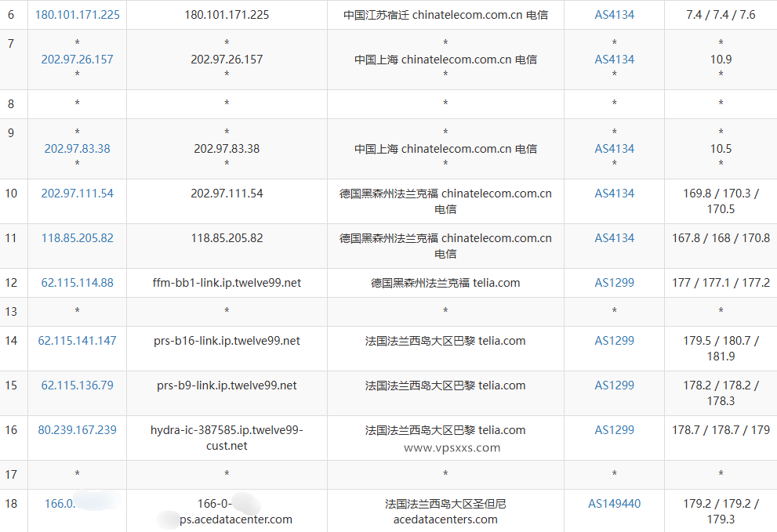
Task: Open IP link 202.97.83.38
Action: point(78,149)
